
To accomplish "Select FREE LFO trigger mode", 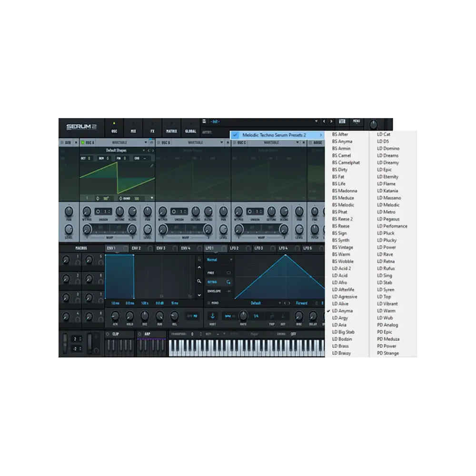I will [x=219, y=273].
